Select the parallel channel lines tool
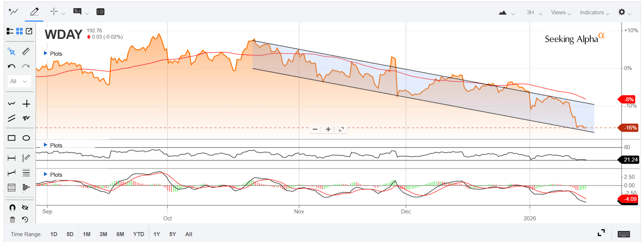644x242 pixels. coord(12,118)
